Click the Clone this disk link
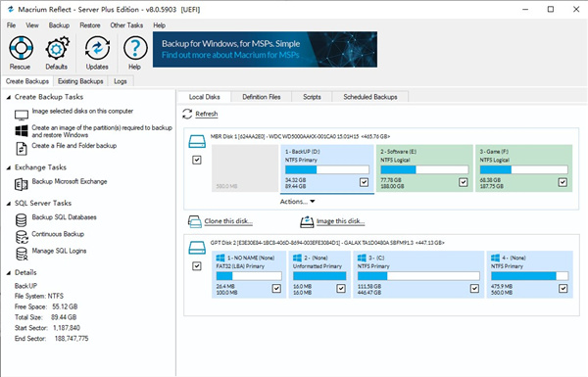 click(228, 221)
